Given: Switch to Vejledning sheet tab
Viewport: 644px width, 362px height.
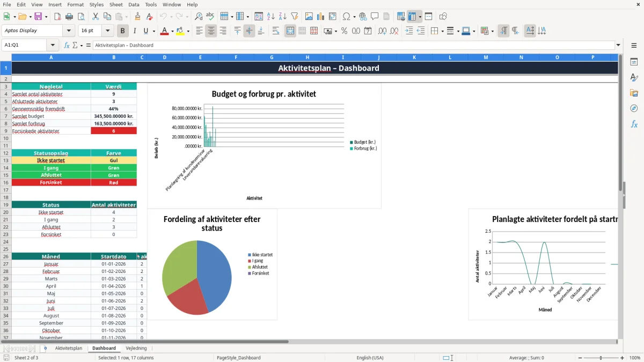Looking at the screenshot, I should pos(136,348).
